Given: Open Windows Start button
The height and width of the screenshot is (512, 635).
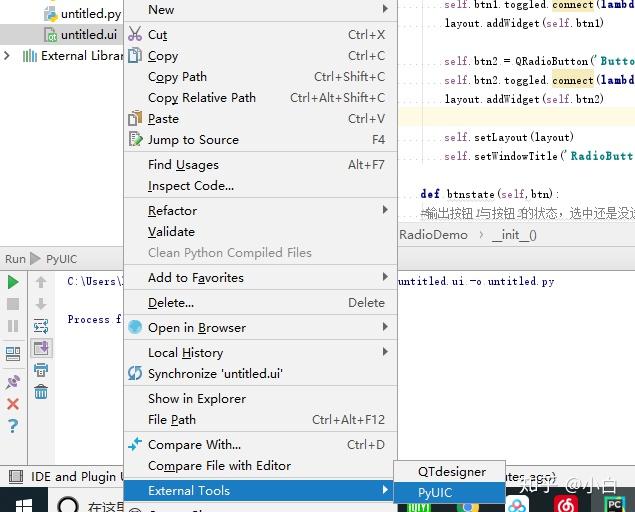Looking at the screenshot, I should pos(23,505).
